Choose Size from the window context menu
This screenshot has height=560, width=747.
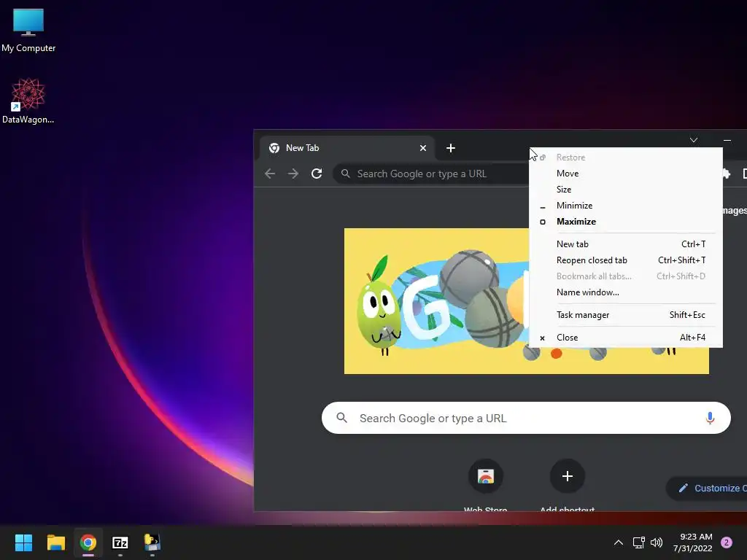[626, 190]
